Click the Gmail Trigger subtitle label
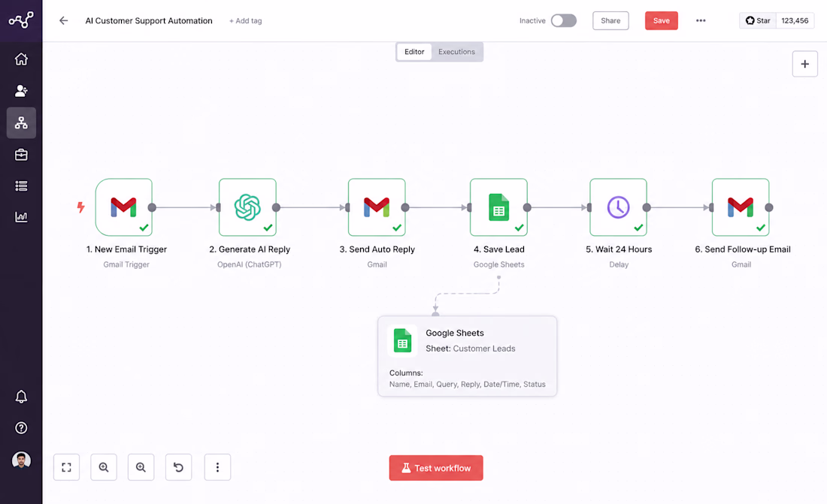Image resolution: width=827 pixels, height=504 pixels. (x=126, y=264)
